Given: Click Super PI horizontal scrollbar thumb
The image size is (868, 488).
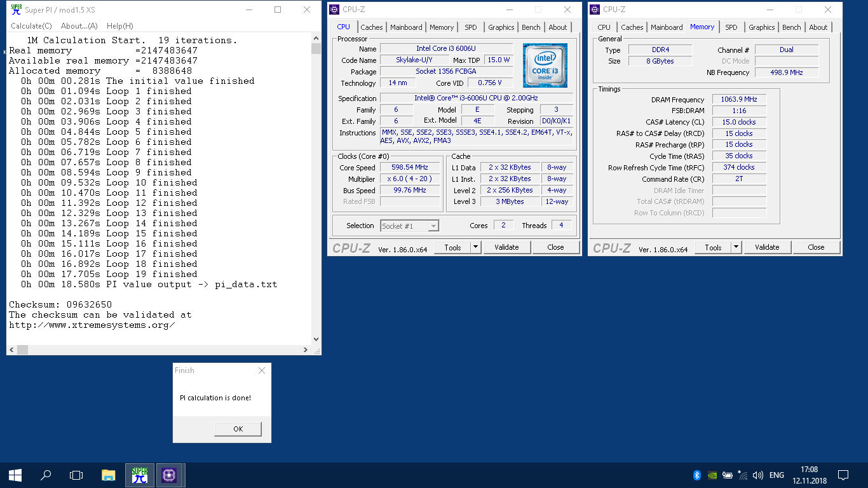Looking at the screenshot, I should (x=22, y=350).
